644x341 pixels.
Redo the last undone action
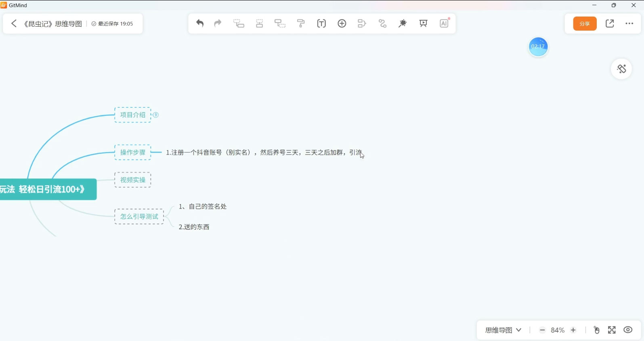(218, 23)
